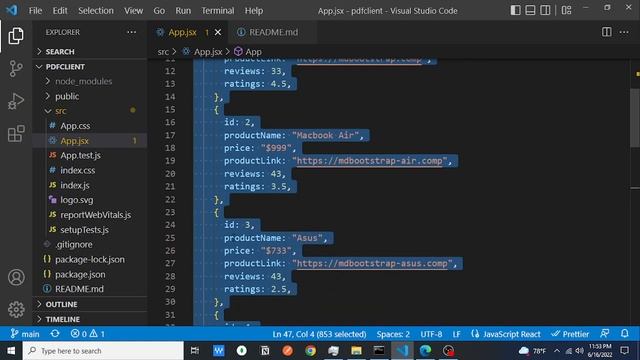640x360 pixels.
Task: Click taskbar search box
Action: (x=103, y=351)
